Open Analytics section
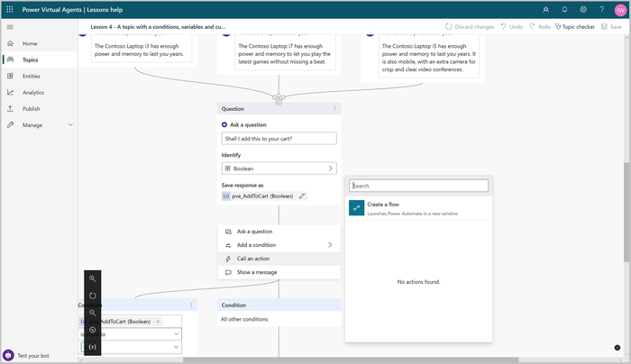This screenshot has width=631, height=364. point(33,93)
